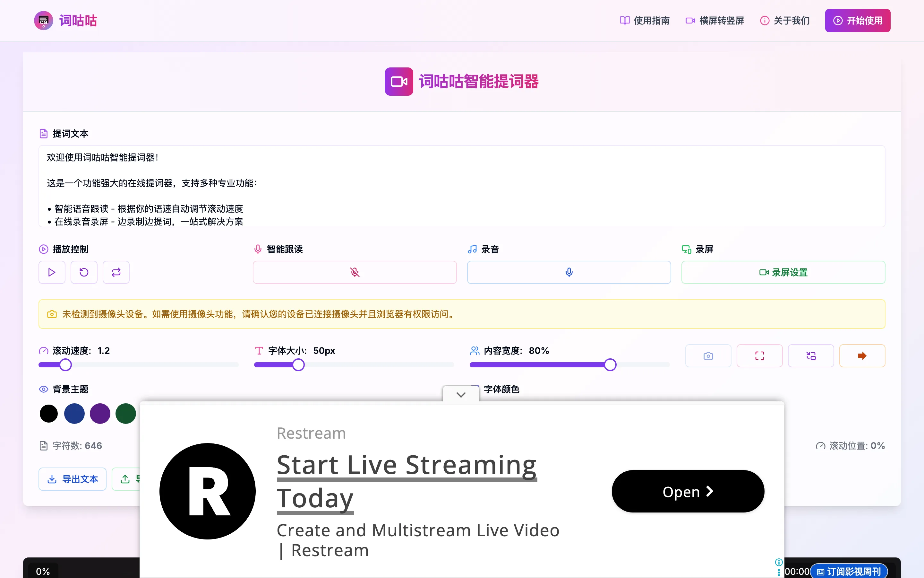Click the 导出文本 export button
The height and width of the screenshot is (578, 924).
73,479
